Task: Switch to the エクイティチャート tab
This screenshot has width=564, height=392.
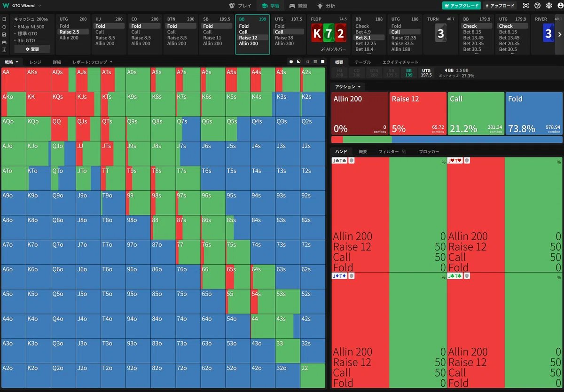Action: (400, 62)
